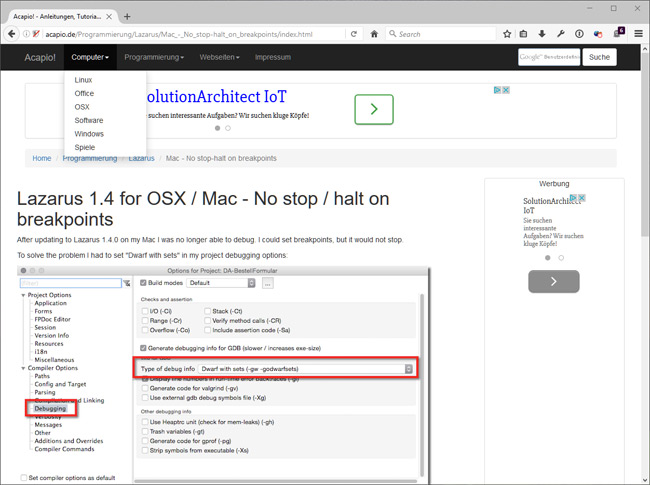Click the Lazarus options dialog screenshot image
This screenshot has width=650, height=485.
(x=223, y=375)
